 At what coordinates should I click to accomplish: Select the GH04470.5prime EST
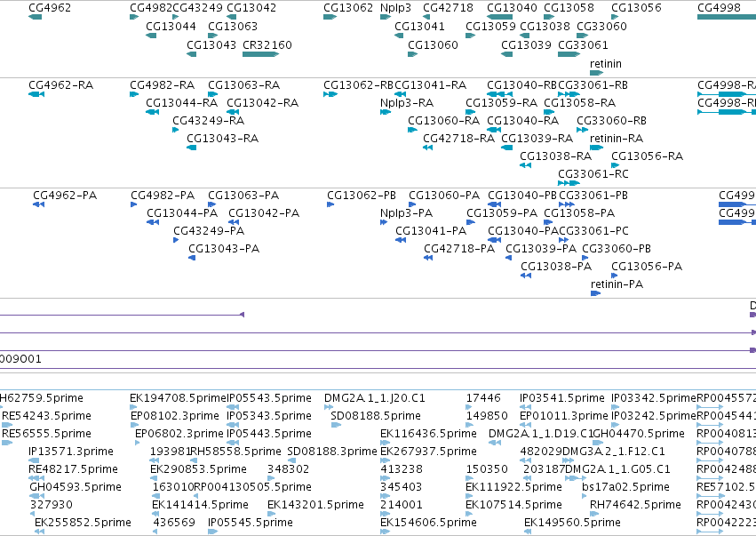[639, 434]
